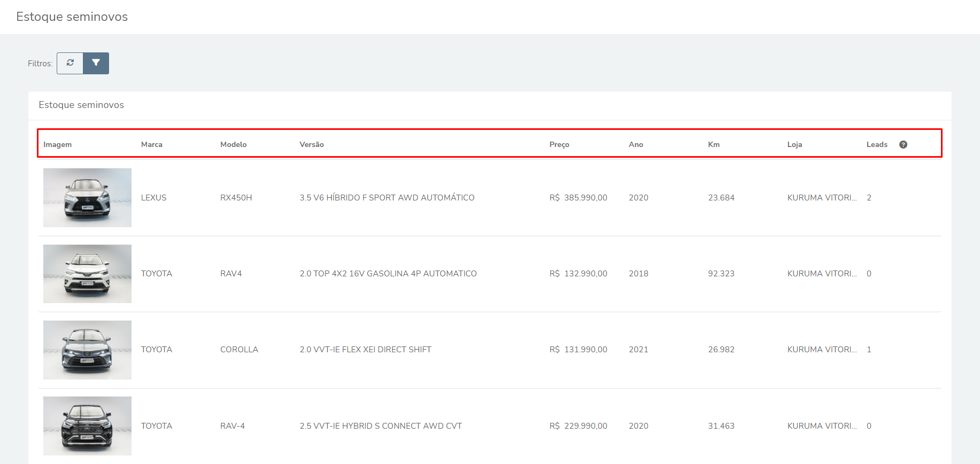Click the 92.323 km value
Screen dimensions: 980x464
(721, 274)
